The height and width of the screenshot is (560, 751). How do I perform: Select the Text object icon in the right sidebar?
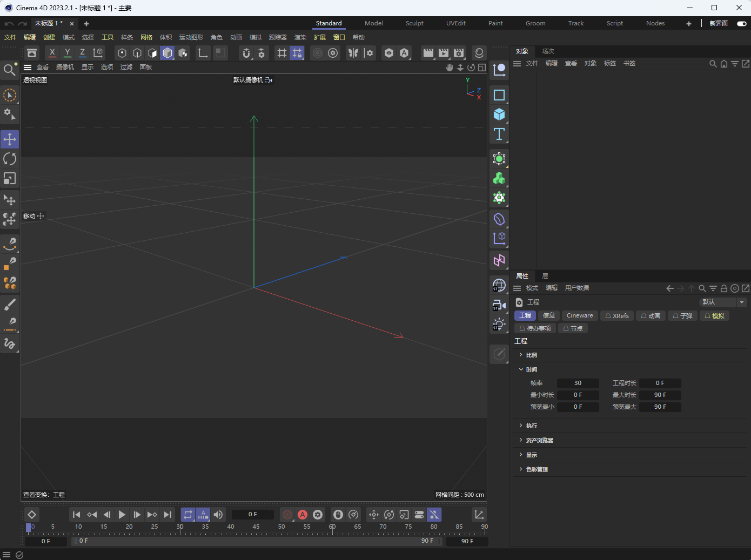click(x=499, y=134)
